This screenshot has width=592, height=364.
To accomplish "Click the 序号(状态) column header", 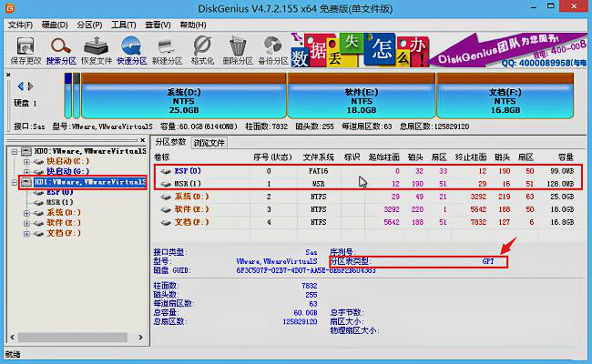I will (x=272, y=157).
